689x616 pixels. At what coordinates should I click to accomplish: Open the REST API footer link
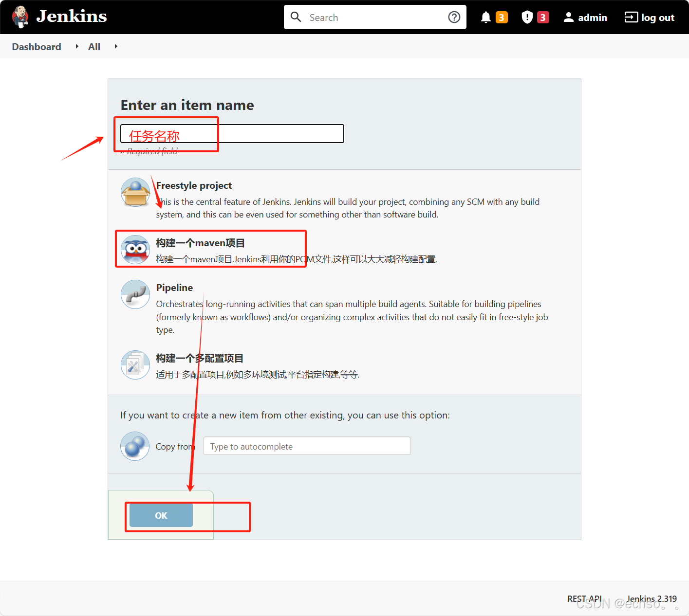pyautogui.click(x=584, y=598)
